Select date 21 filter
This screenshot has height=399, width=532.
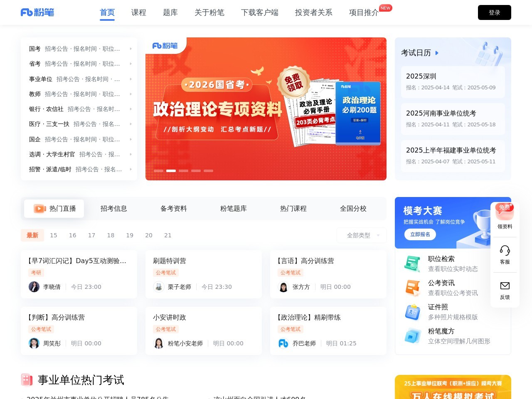point(168,235)
